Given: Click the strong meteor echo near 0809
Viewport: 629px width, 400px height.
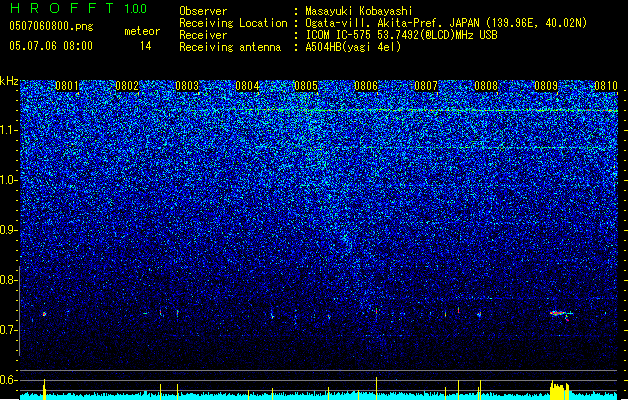Looking at the screenshot, I should (x=560, y=314).
